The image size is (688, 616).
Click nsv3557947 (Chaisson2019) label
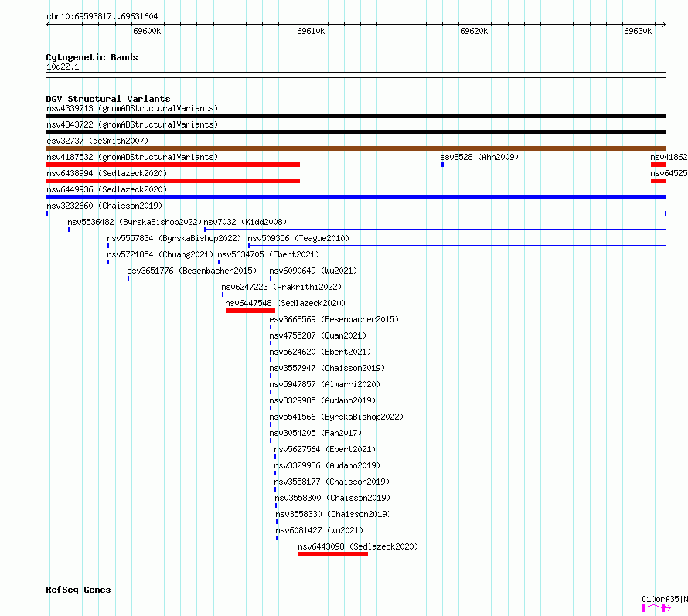(327, 368)
